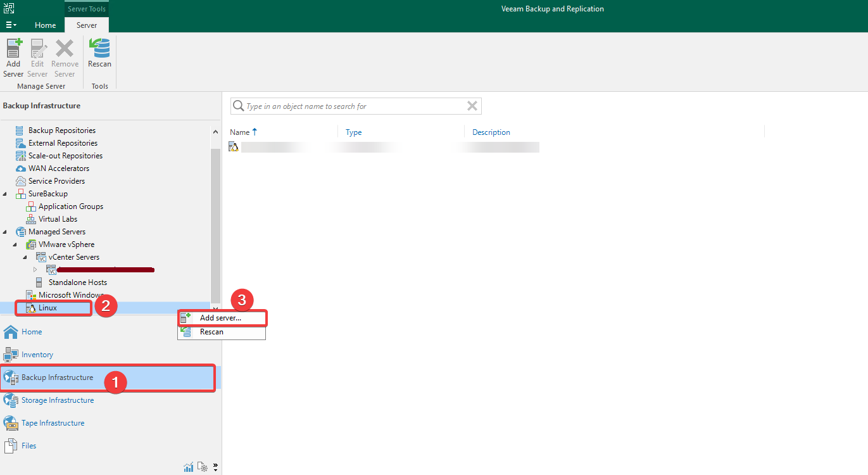
Task: Click the Server Tools contextual tab label
Action: pyautogui.click(x=87, y=9)
